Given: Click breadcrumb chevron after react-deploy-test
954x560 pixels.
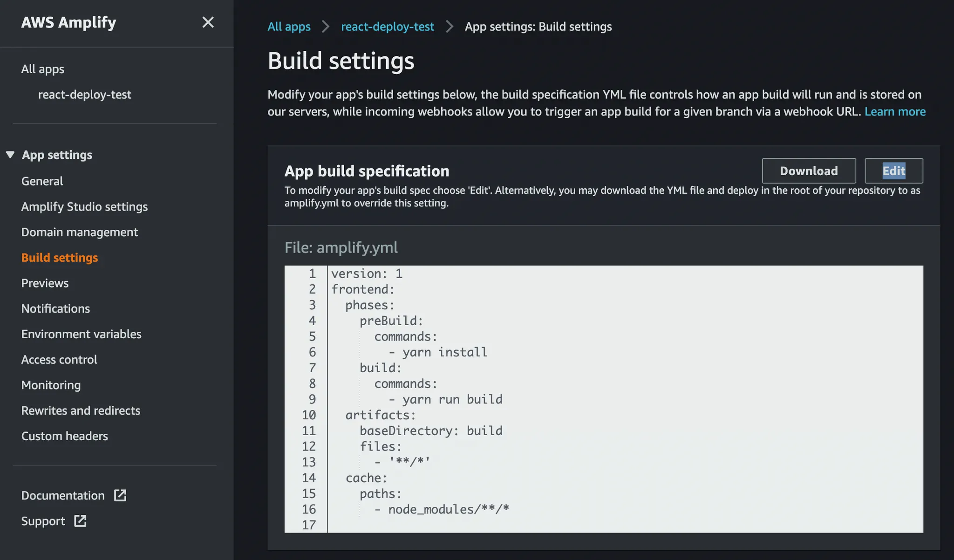Looking at the screenshot, I should click(450, 27).
